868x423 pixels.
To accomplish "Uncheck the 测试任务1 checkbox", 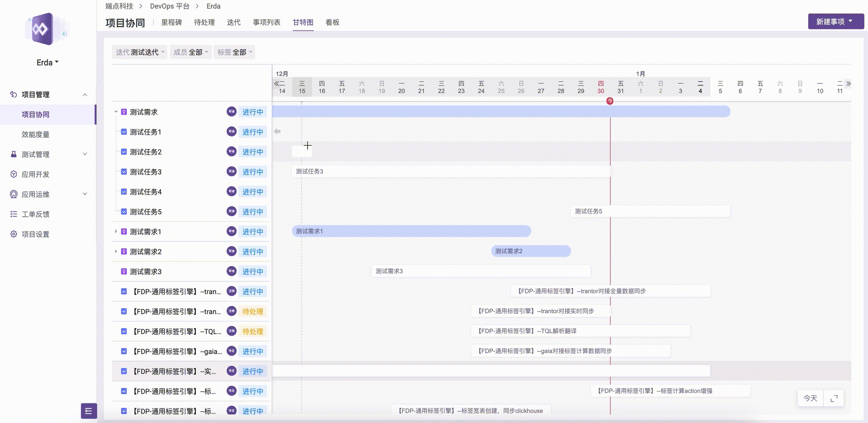I will pos(123,132).
